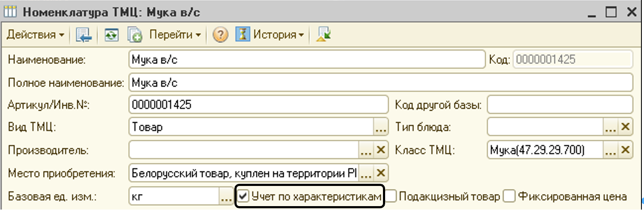Click the Полное наименование input field
The image size is (644, 213).
pos(381,82)
